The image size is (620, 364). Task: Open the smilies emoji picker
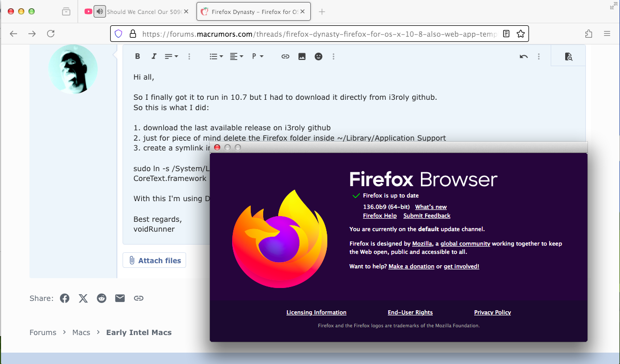(x=319, y=56)
